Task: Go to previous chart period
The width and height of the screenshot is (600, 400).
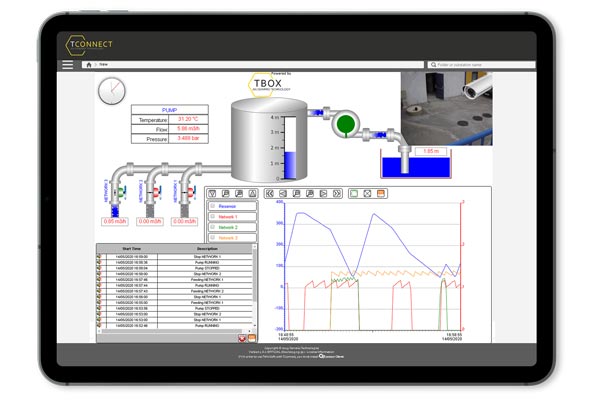Action: click(283, 194)
